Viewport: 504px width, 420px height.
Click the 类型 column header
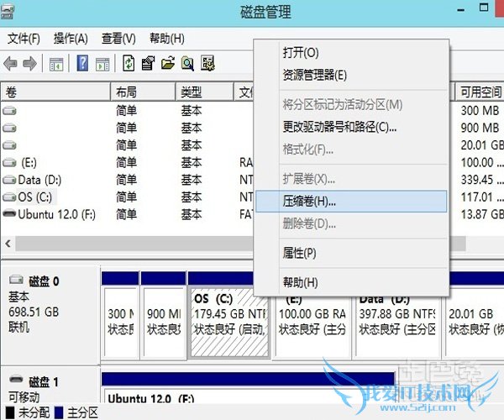(x=205, y=92)
